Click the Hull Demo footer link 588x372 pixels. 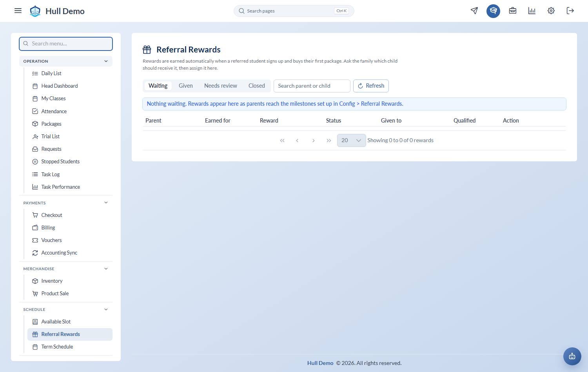(320, 363)
